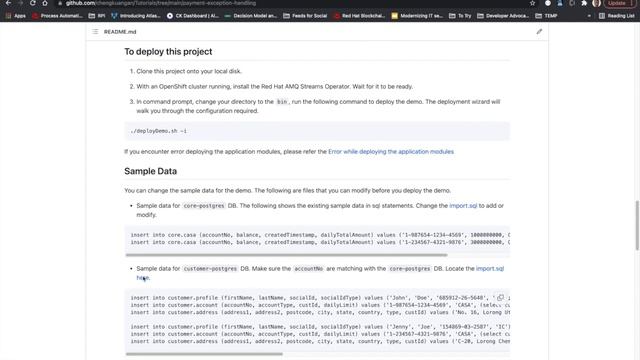Image resolution: width=640 pixels, height=360 pixels.
Task: Click the inline 'accountNo' code text
Action: (309, 269)
